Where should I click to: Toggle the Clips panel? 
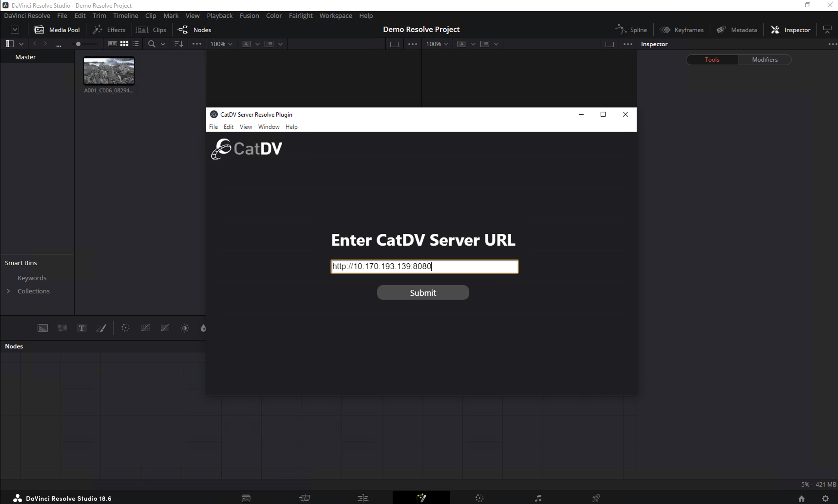click(x=151, y=29)
